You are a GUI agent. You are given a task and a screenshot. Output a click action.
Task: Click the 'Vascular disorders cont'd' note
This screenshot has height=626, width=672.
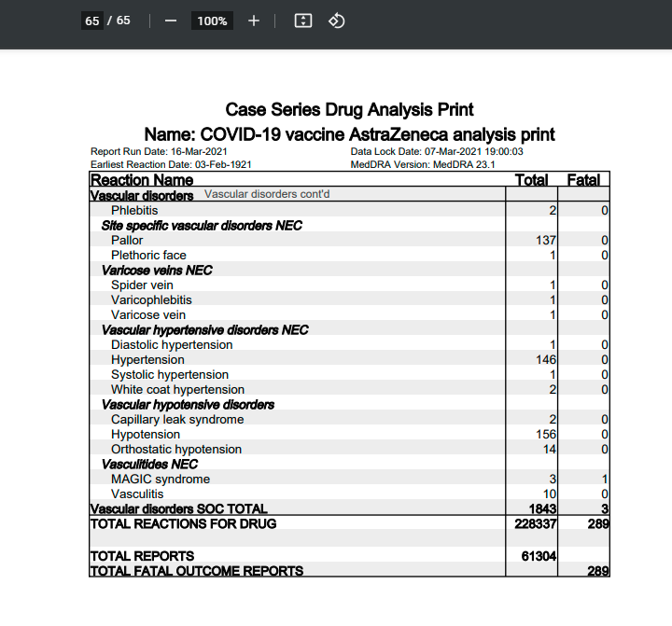[x=267, y=194]
